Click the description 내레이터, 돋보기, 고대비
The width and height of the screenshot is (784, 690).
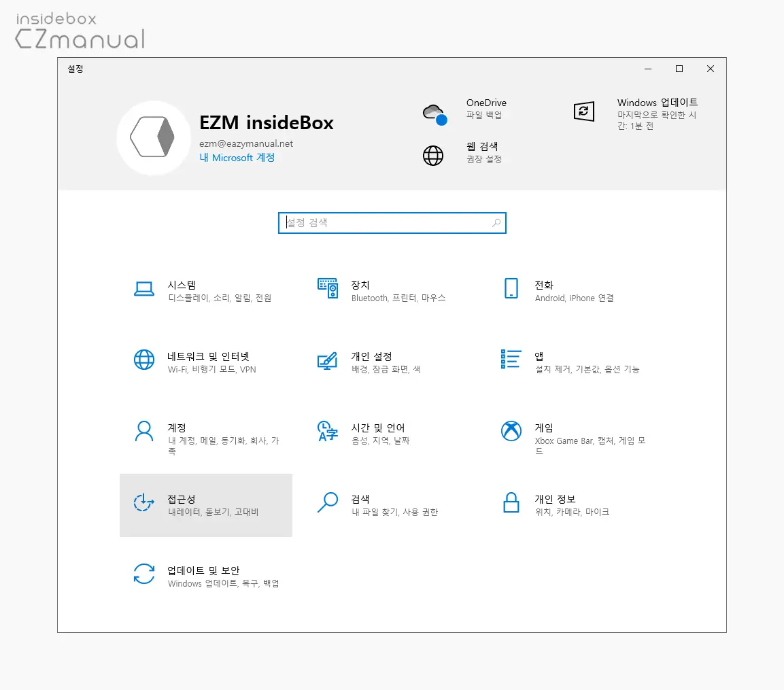click(214, 512)
